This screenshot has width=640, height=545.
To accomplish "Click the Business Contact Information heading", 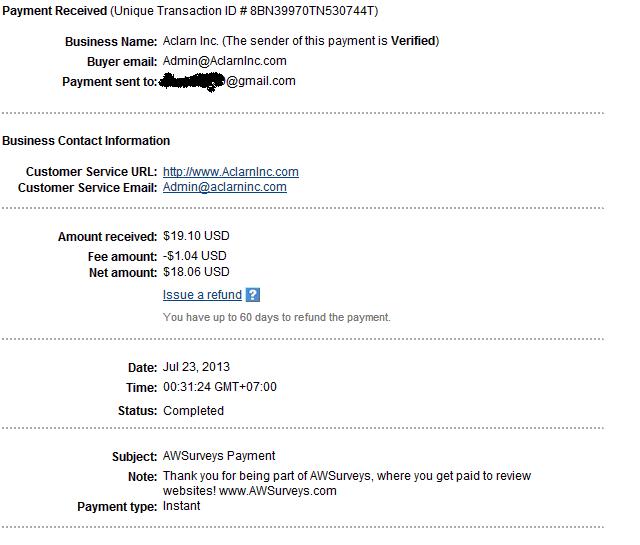I will (86, 141).
